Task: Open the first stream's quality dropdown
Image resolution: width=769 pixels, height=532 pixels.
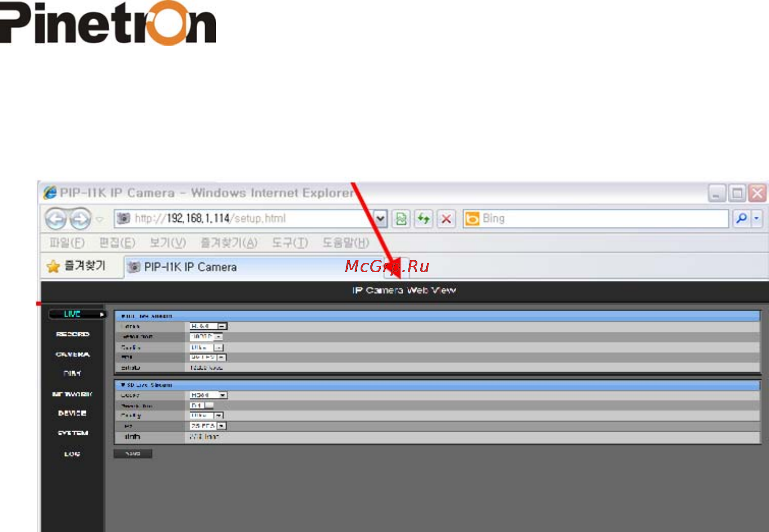Action: coord(207,347)
